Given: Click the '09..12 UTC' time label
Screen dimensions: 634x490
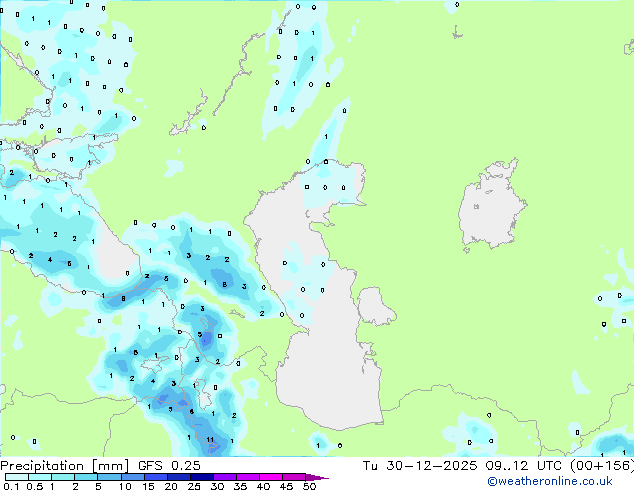Looking at the screenshot, I should pyautogui.click(x=524, y=466).
